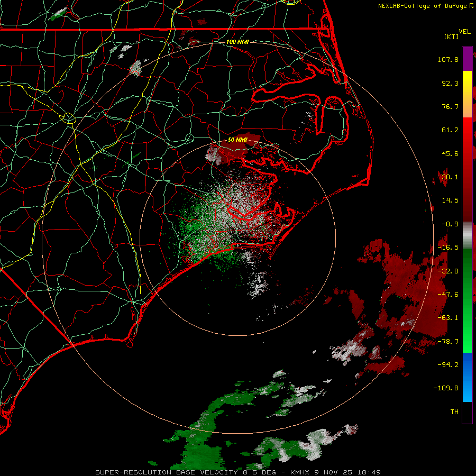Click the -0.9 legend value

450,224
